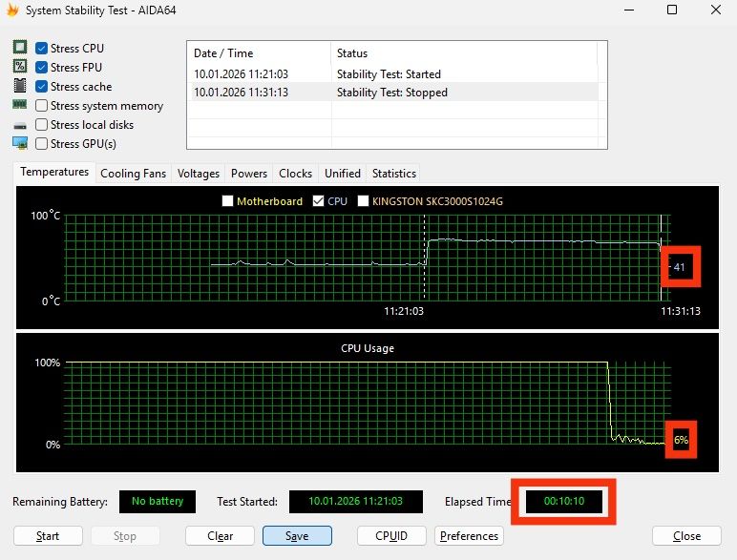
Task: Click the AIDA64 flame app icon
Action: (12, 10)
